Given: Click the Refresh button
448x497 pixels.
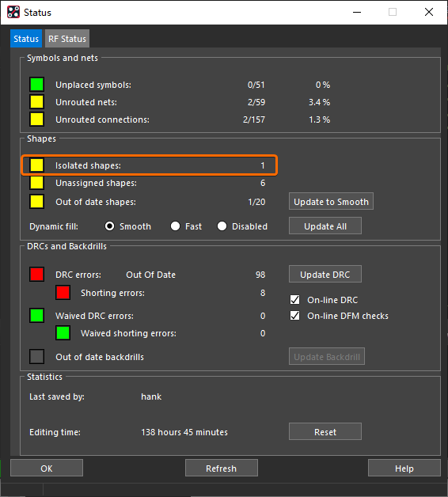Looking at the screenshot, I should (x=222, y=468).
